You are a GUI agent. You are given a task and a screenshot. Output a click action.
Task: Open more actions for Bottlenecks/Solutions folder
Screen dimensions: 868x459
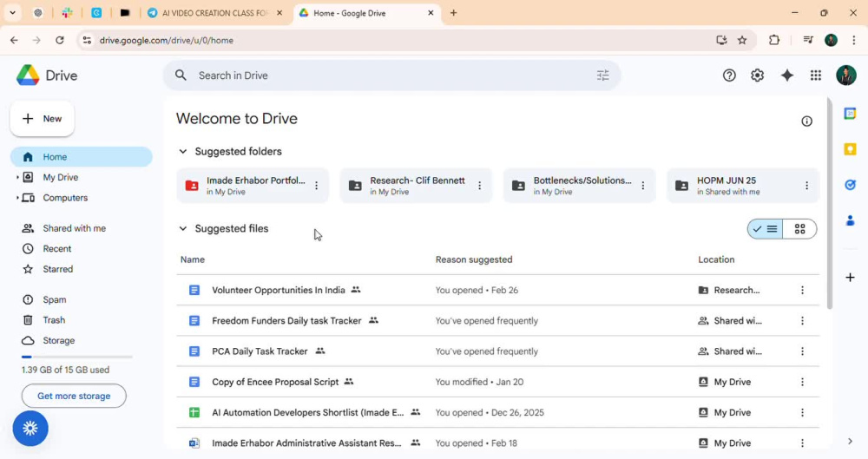click(x=642, y=186)
